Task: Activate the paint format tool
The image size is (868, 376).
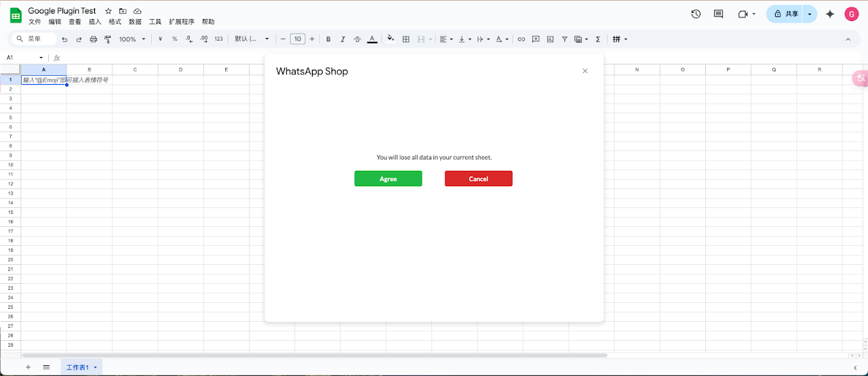Action: [x=108, y=39]
